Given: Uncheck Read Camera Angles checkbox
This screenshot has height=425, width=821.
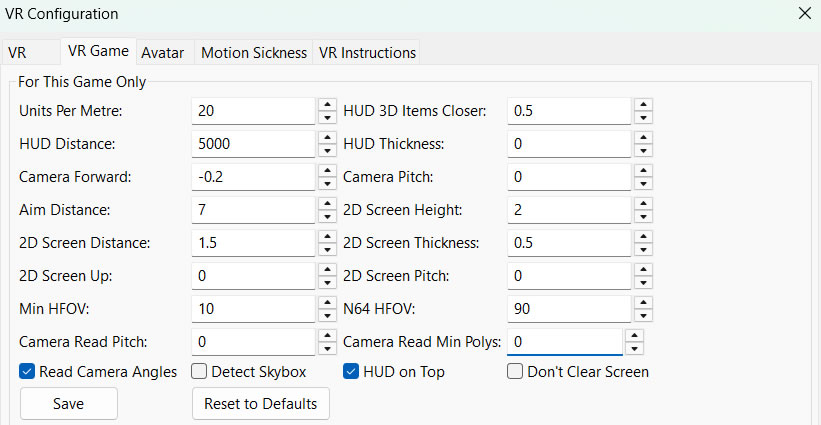Looking at the screenshot, I should tap(28, 372).
